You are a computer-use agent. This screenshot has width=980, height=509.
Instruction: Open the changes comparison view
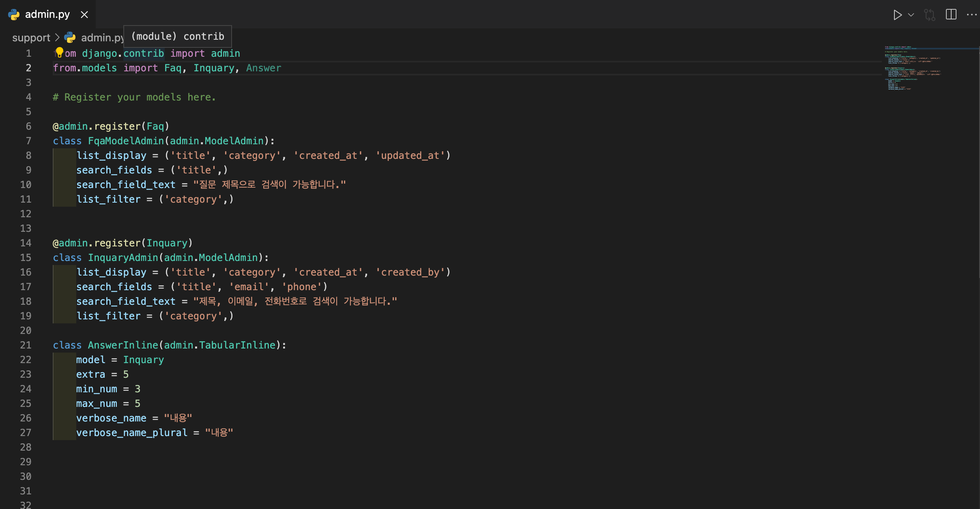pyautogui.click(x=929, y=15)
